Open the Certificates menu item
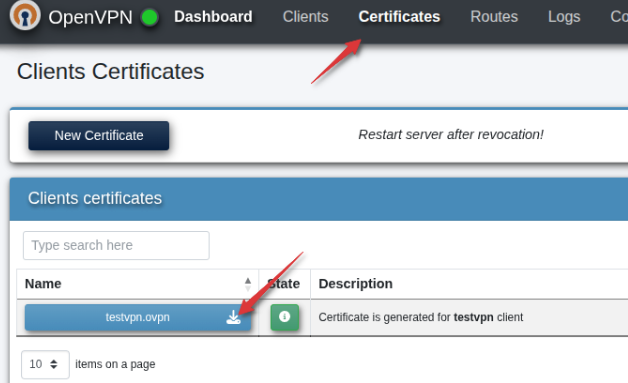 pos(399,17)
